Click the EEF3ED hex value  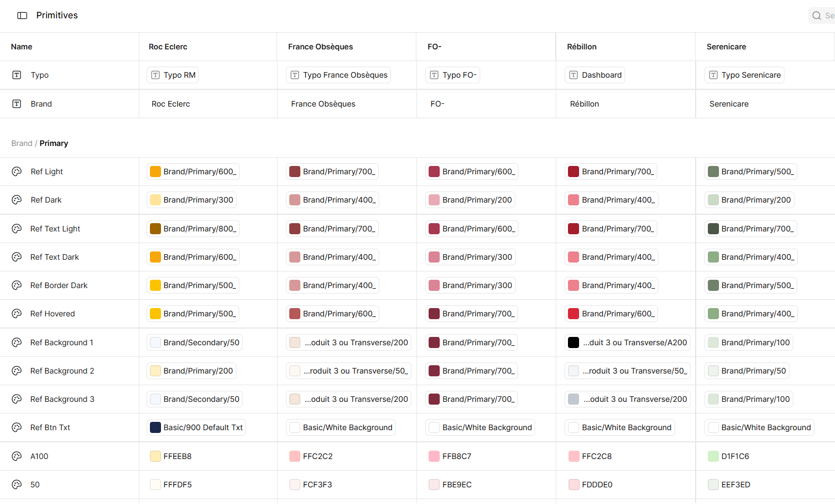[x=736, y=485]
